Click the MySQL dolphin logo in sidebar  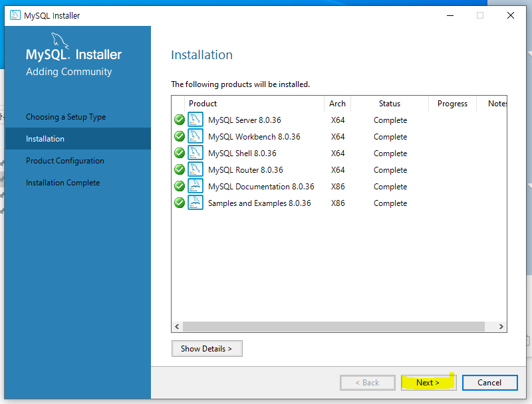point(60,41)
